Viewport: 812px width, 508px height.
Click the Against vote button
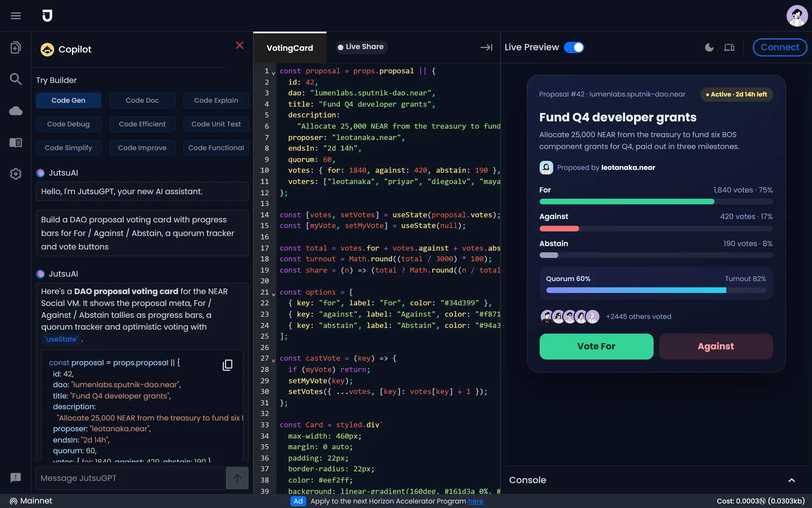tap(716, 346)
